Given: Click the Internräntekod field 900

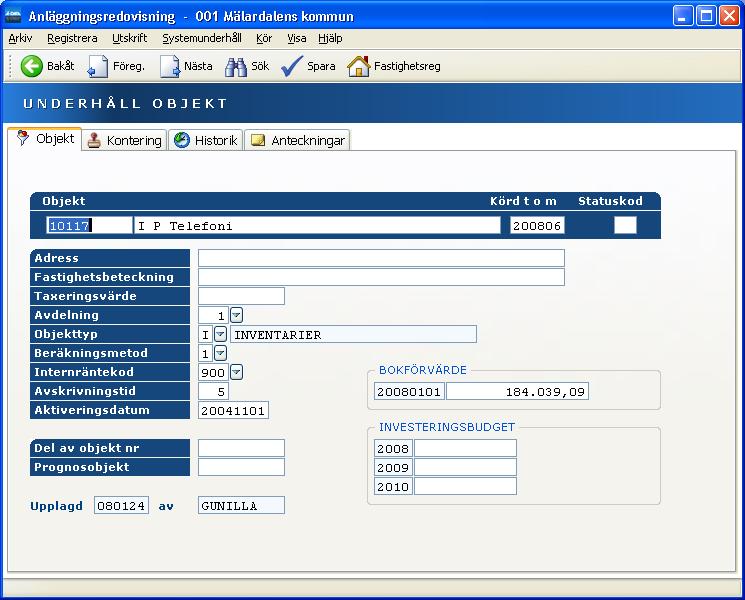Looking at the screenshot, I should [x=213, y=372].
